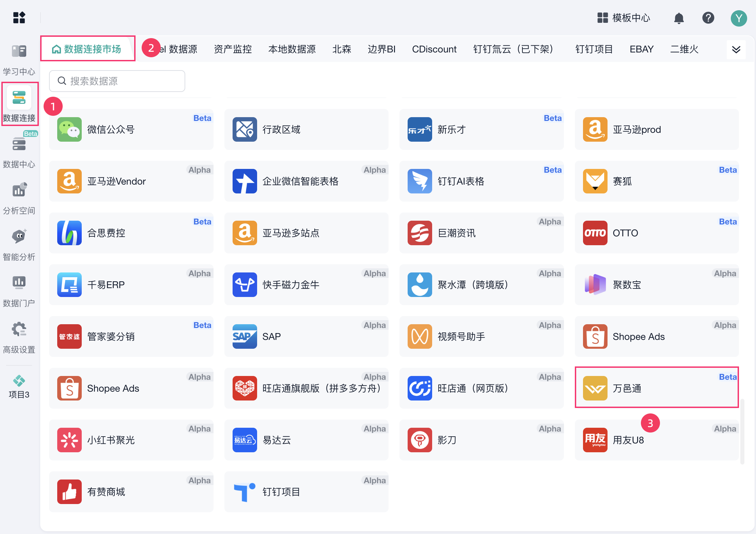The image size is (756, 534).
Task: Select the 视频号助手 data source card
Action: [x=482, y=336]
